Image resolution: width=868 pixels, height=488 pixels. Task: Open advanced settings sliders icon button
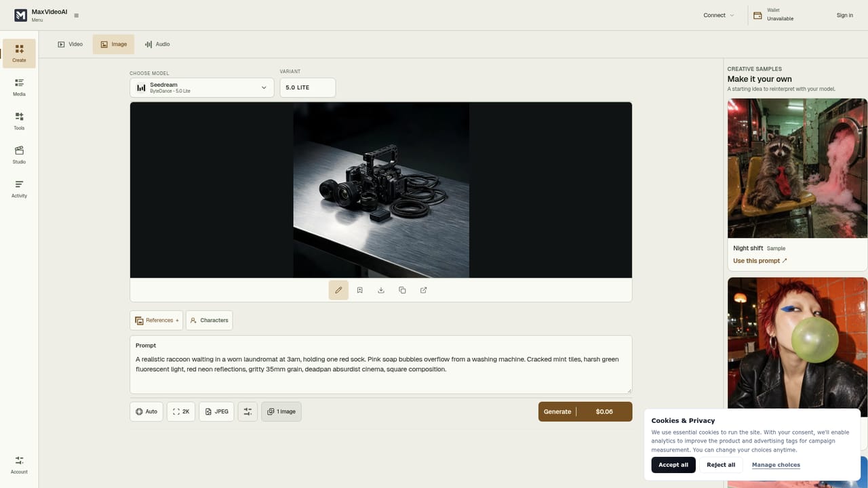pyautogui.click(x=248, y=411)
